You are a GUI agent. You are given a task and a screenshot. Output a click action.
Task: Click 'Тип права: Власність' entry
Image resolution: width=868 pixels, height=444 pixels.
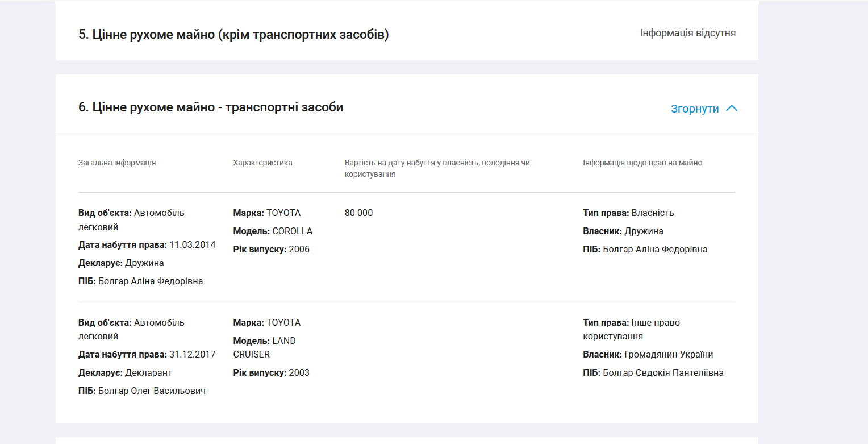[x=628, y=213]
